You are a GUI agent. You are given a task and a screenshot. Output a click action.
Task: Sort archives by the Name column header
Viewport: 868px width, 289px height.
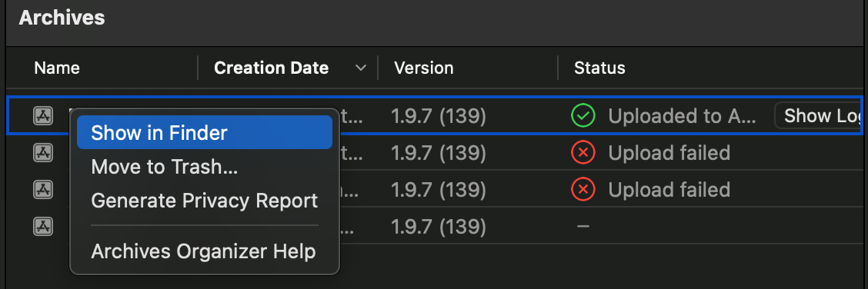[57, 68]
